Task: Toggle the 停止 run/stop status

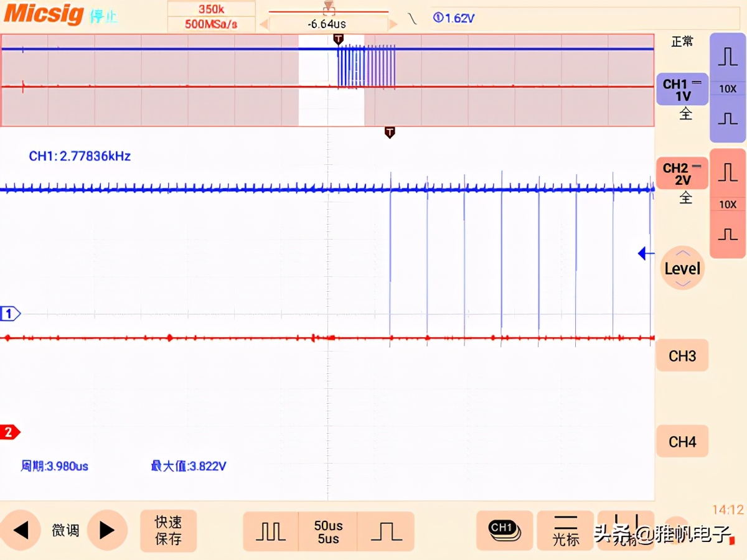Action: [103, 17]
